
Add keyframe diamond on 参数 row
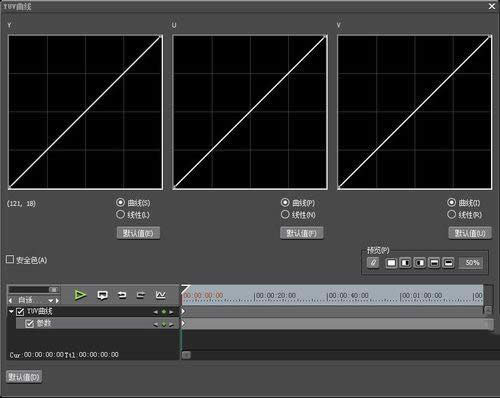[164, 324]
